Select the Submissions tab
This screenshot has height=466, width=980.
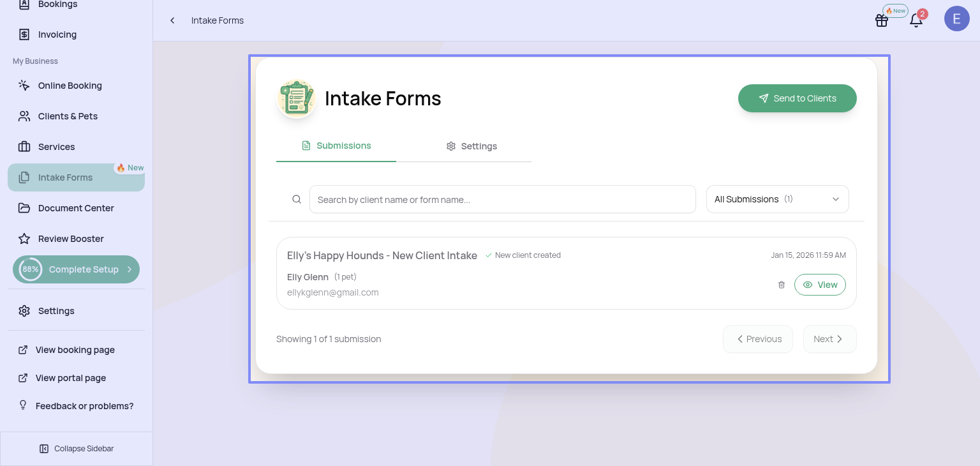tap(336, 146)
